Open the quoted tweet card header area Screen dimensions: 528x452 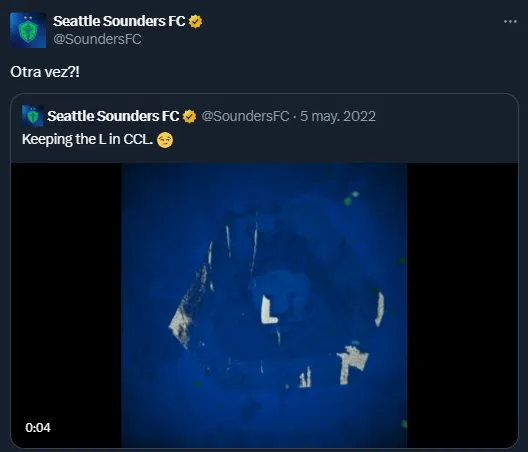tap(264, 128)
